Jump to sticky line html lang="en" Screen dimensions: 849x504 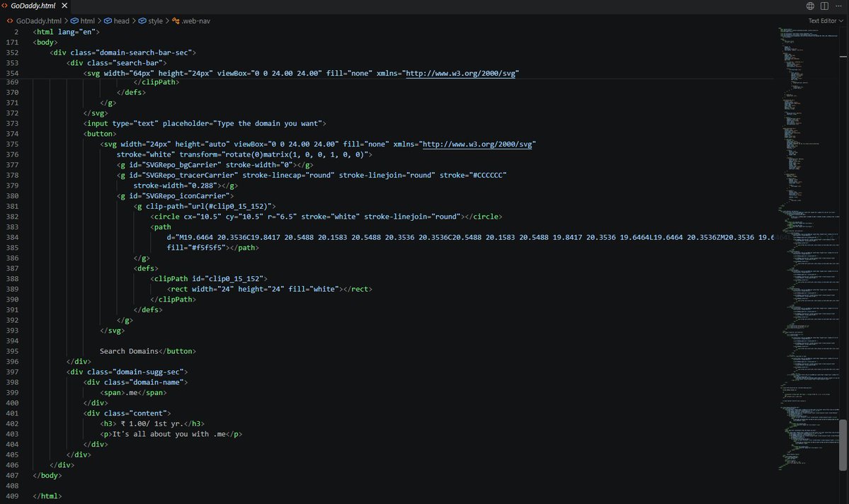[66, 32]
